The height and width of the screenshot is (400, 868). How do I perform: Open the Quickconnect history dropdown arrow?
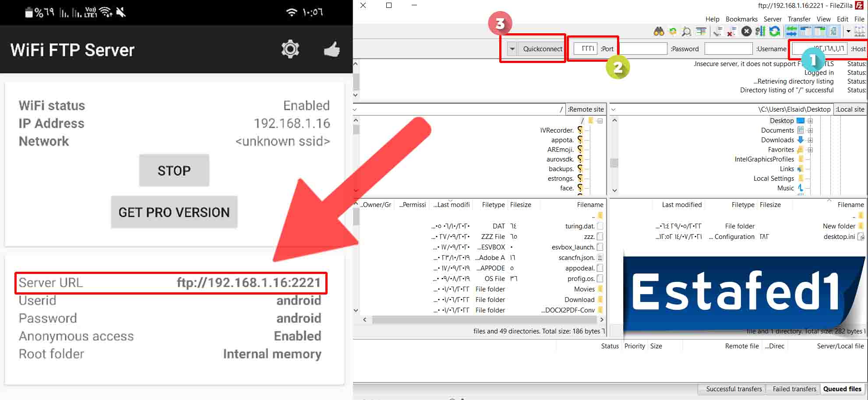[x=512, y=49]
